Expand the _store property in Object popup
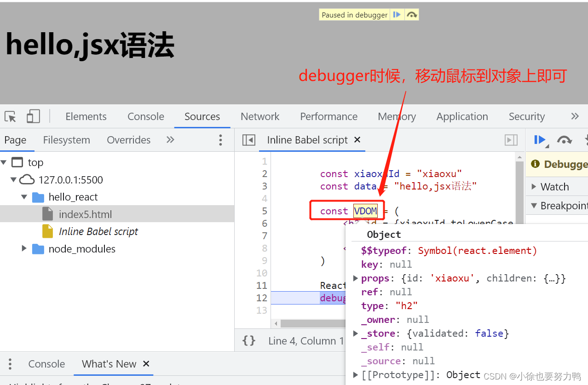Viewport: 588px width, 385px height. (x=355, y=333)
